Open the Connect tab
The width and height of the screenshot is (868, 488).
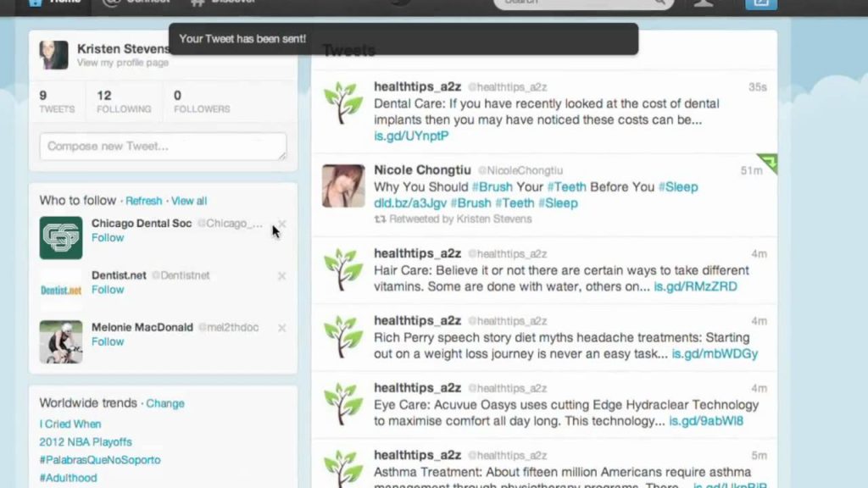(136, 3)
